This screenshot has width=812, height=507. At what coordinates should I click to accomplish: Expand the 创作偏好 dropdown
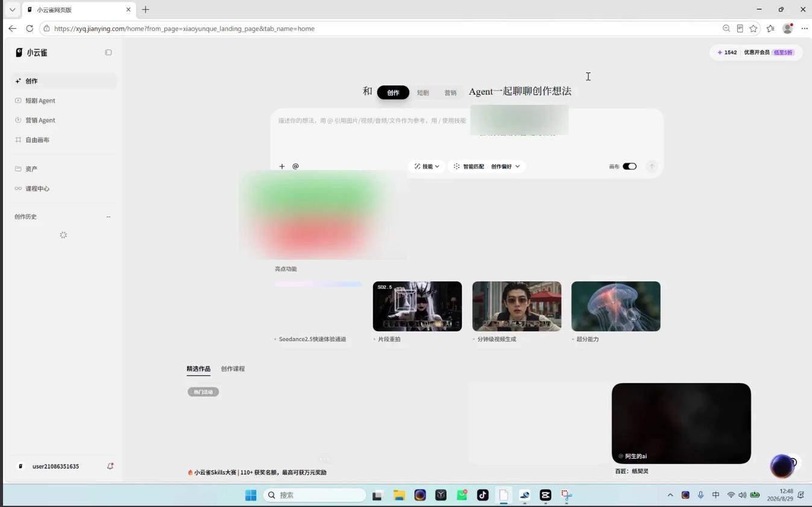click(506, 166)
